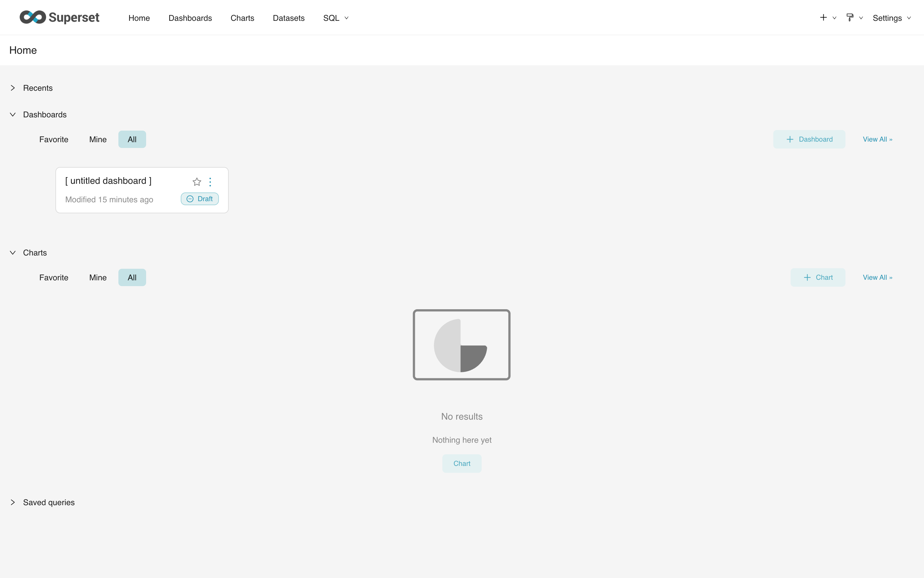Open Charts in the top navigation
The width and height of the screenshot is (924, 578).
point(243,18)
